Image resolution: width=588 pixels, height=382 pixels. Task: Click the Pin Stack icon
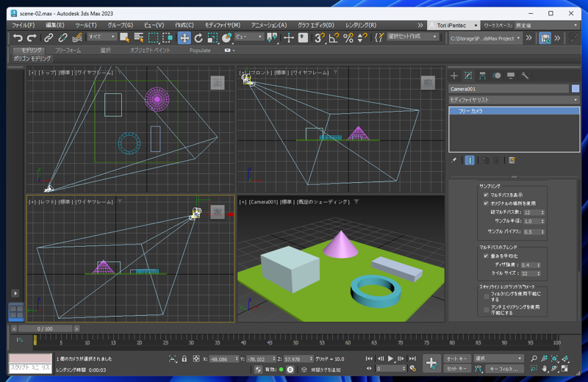[x=453, y=160]
